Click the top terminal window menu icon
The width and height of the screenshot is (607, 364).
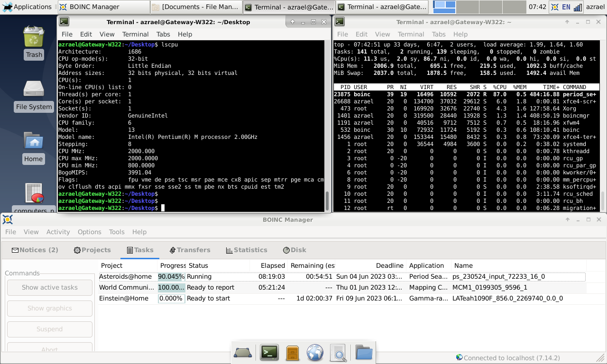[x=340, y=22]
